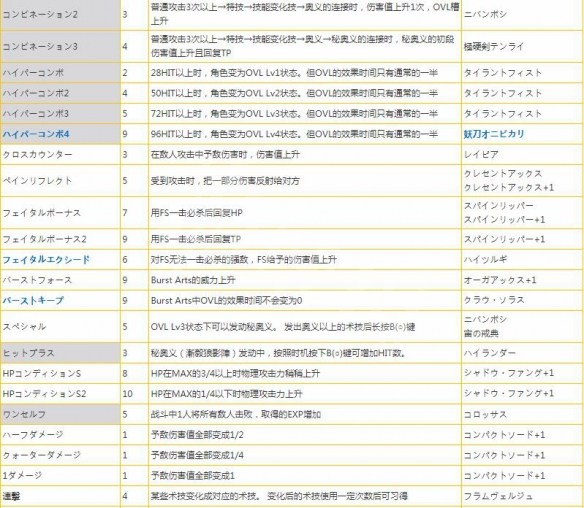Click the 極硬剣テンライ weapon cell
This screenshot has height=508, width=584.
[523, 47]
